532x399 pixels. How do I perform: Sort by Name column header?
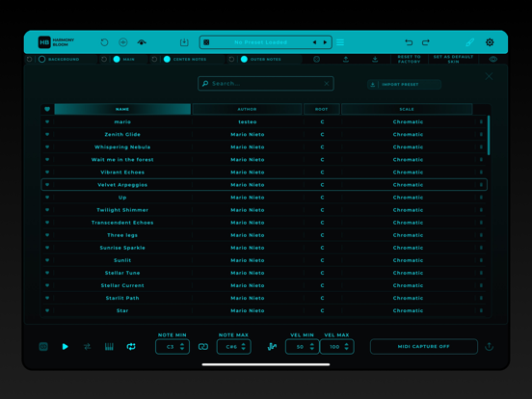tap(122, 109)
